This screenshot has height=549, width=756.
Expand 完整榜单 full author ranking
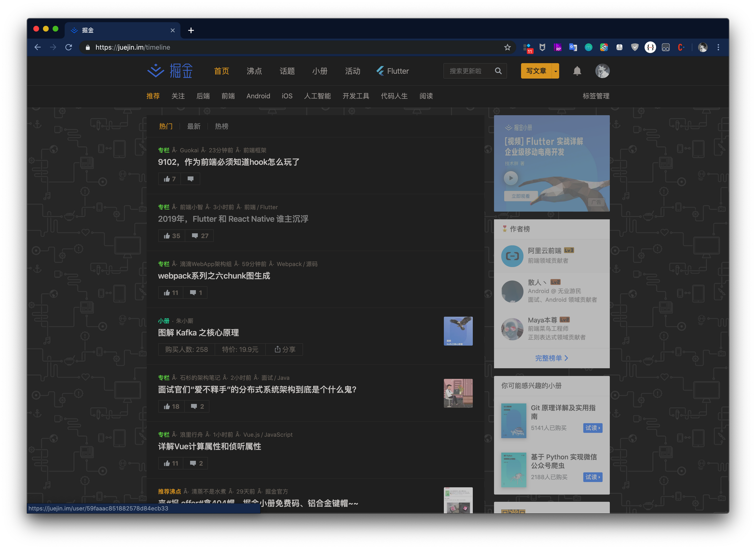(x=551, y=358)
